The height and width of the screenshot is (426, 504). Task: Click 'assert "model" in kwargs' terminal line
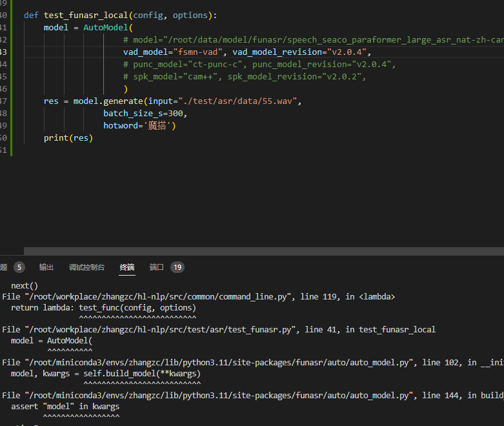(65, 407)
